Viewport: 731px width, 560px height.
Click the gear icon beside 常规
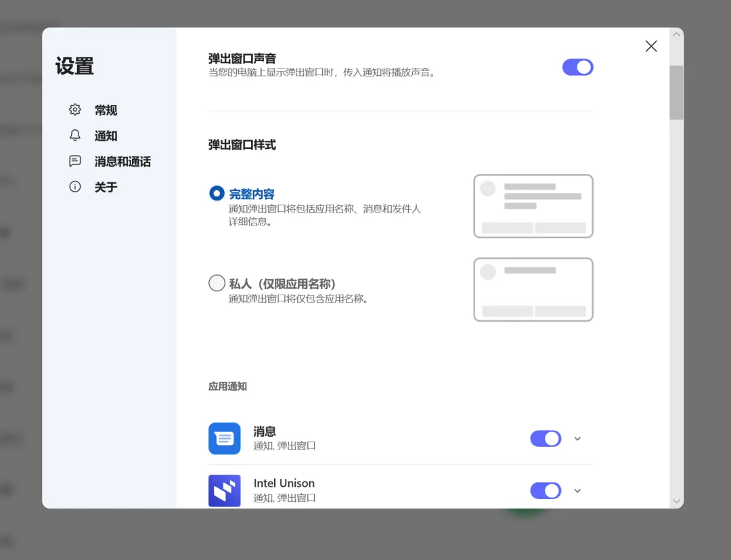point(75,110)
